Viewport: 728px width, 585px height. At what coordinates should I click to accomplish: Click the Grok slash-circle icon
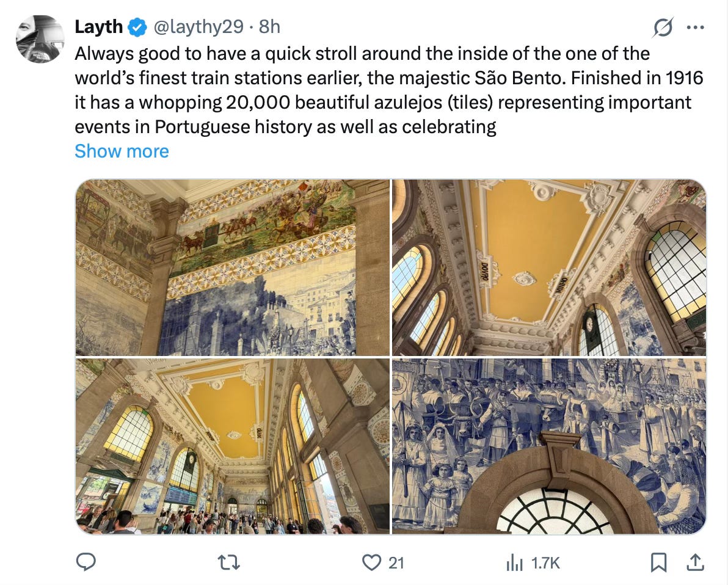(x=663, y=28)
